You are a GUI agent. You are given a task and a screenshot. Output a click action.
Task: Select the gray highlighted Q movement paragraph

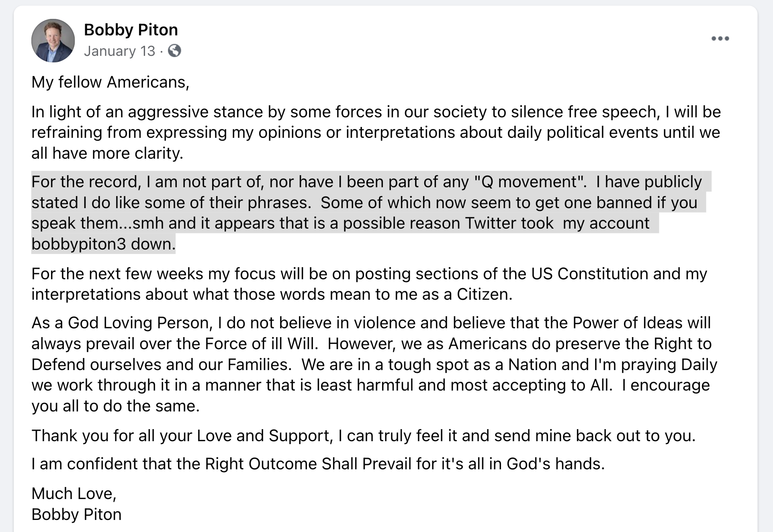(x=362, y=213)
